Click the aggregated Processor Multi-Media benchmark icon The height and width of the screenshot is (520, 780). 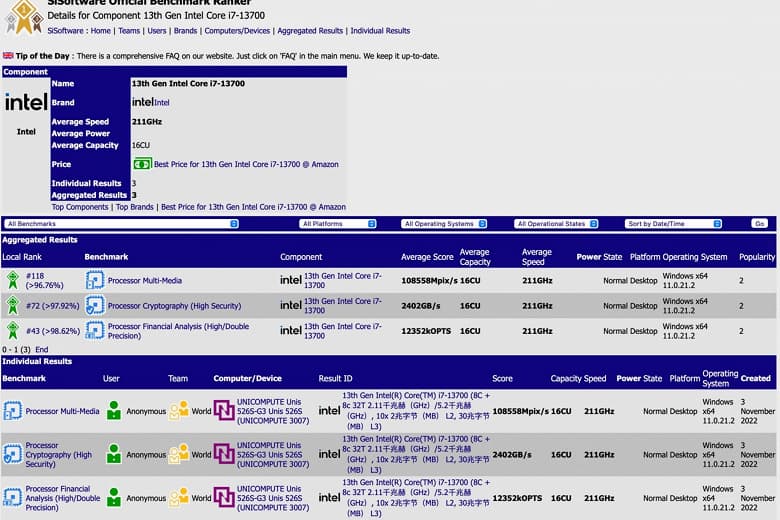click(95, 280)
